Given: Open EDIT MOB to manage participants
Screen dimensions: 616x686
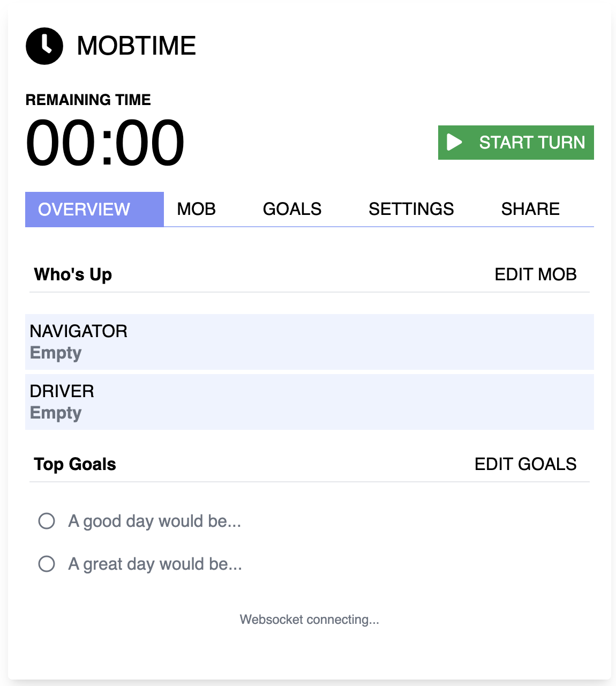Looking at the screenshot, I should [x=536, y=274].
